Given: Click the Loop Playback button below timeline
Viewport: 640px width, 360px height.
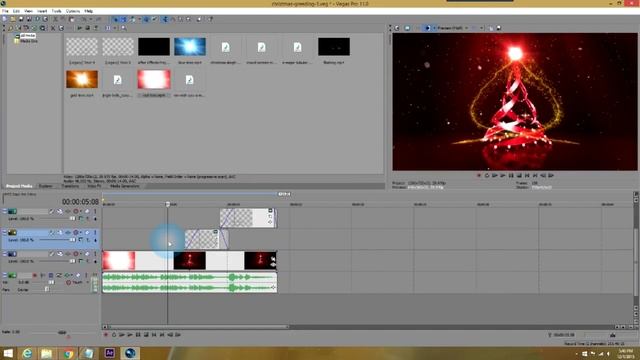Looking at the screenshot, I should (114, 335).
